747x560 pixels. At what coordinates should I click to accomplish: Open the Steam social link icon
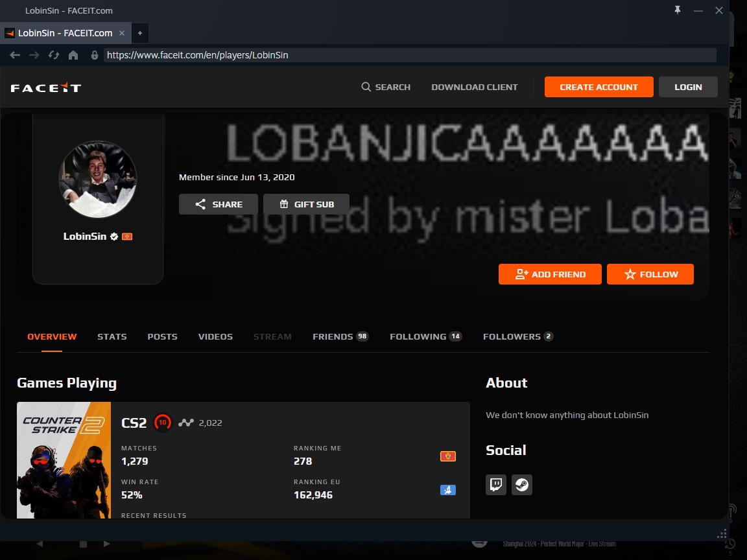(522, 485)
